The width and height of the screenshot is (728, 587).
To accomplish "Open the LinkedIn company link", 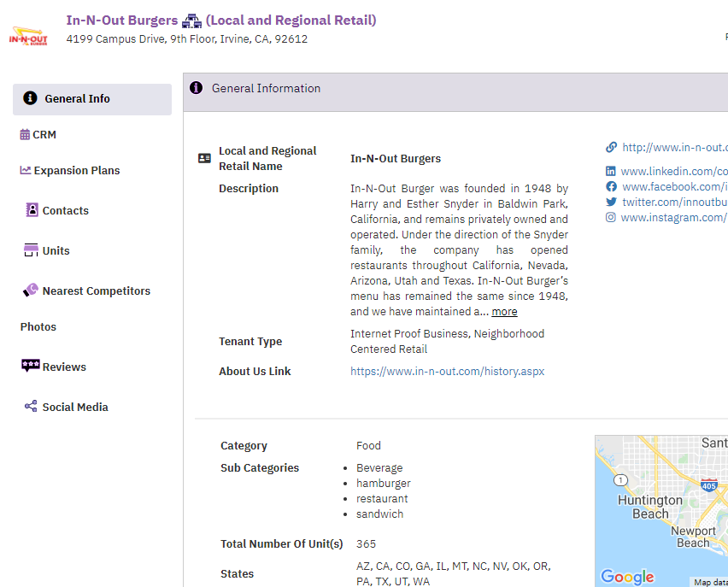I will point(674,172).
